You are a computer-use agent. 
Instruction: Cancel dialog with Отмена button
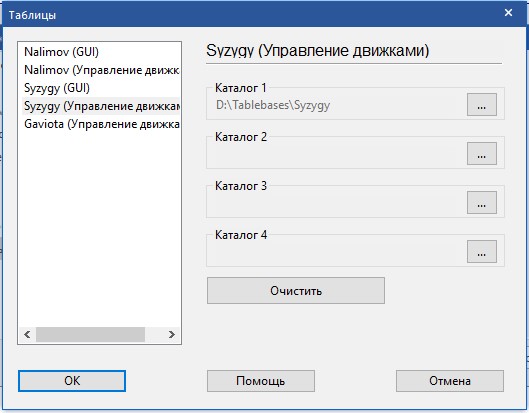coord(450,381)
